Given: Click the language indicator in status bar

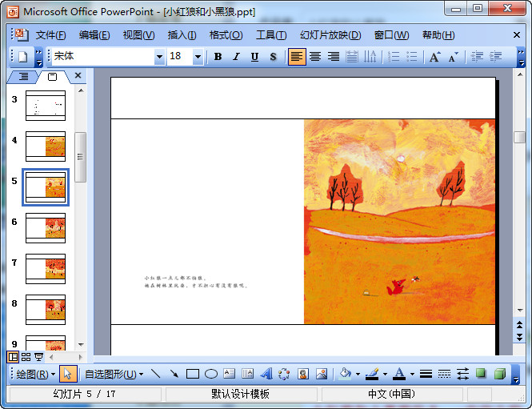Looking at the screenshot, I should [x=391, y=394].
